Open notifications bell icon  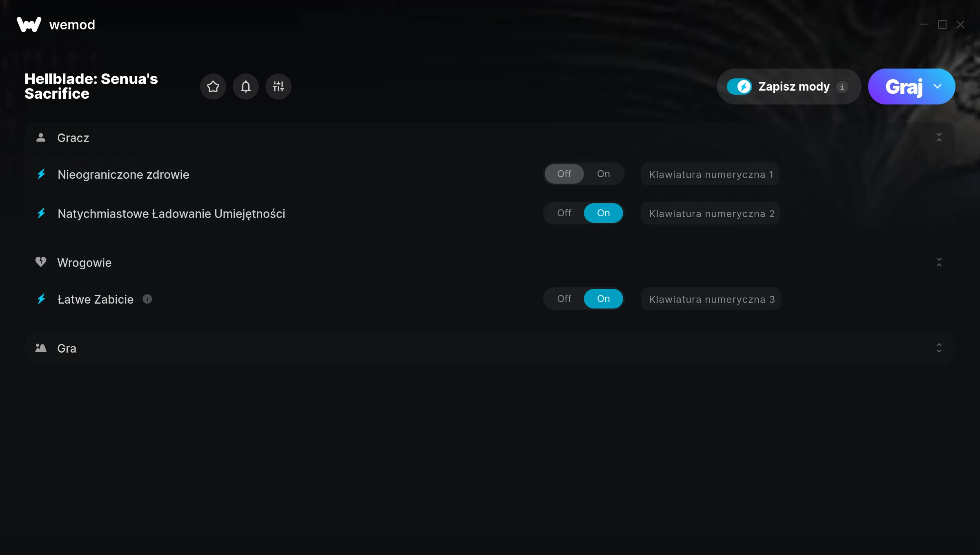click(245, 87)
